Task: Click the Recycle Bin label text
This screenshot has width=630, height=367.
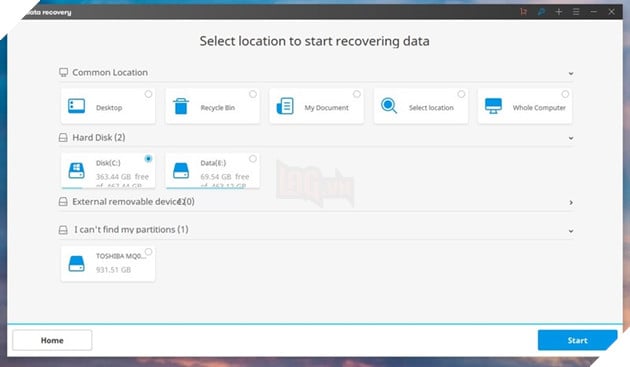Action: click(217, 108)
